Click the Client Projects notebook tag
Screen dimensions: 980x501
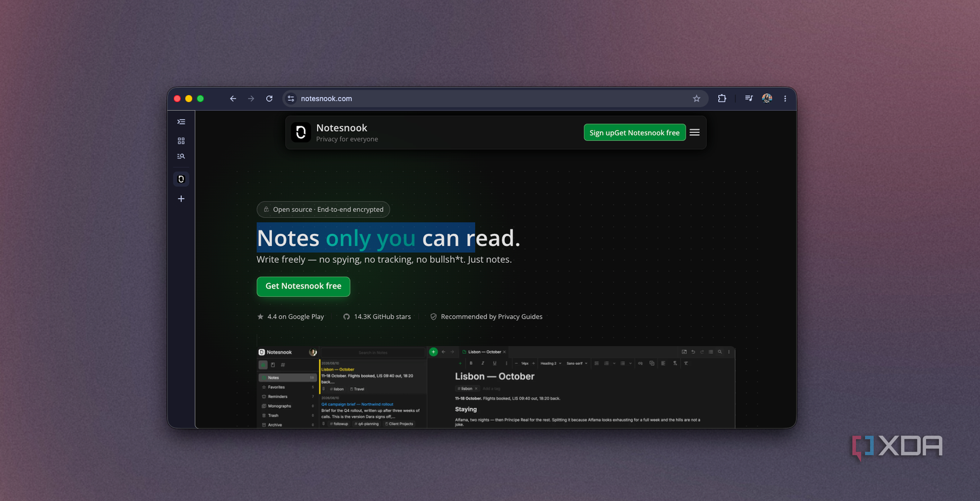[x=399, y=424]
